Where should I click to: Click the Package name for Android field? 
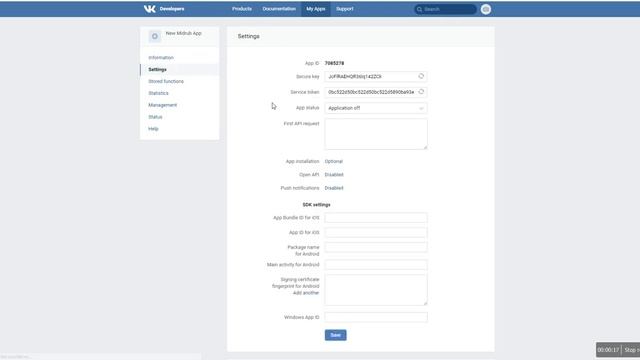pyautogui.click(x=376, y=247)
